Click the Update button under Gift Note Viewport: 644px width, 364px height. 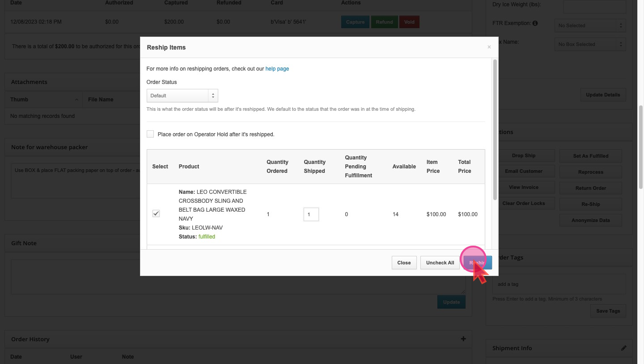pos(451,302)
